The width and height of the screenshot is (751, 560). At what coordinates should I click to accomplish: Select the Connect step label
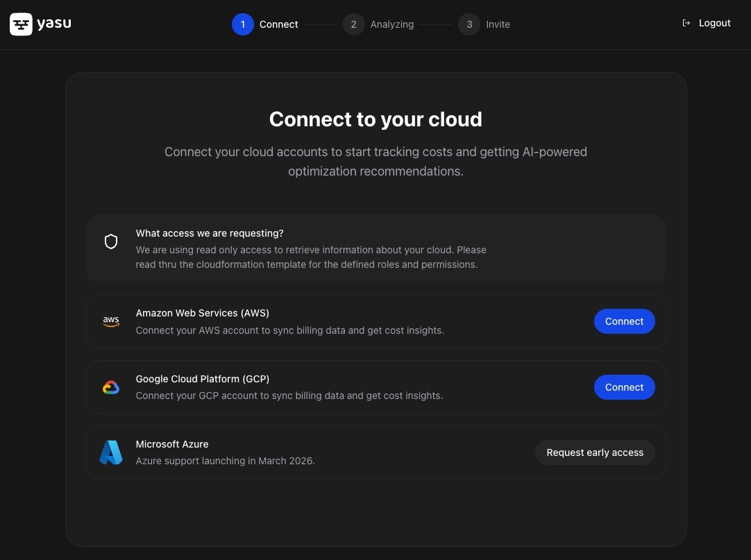coord(279,24)
